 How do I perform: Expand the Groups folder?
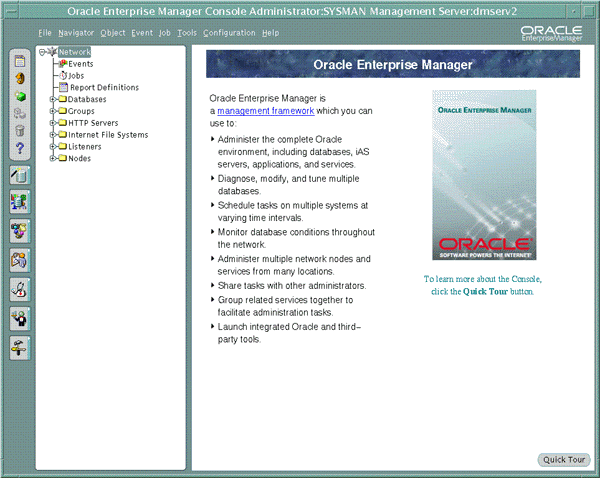pyautogui.click(x=53, y=111)
